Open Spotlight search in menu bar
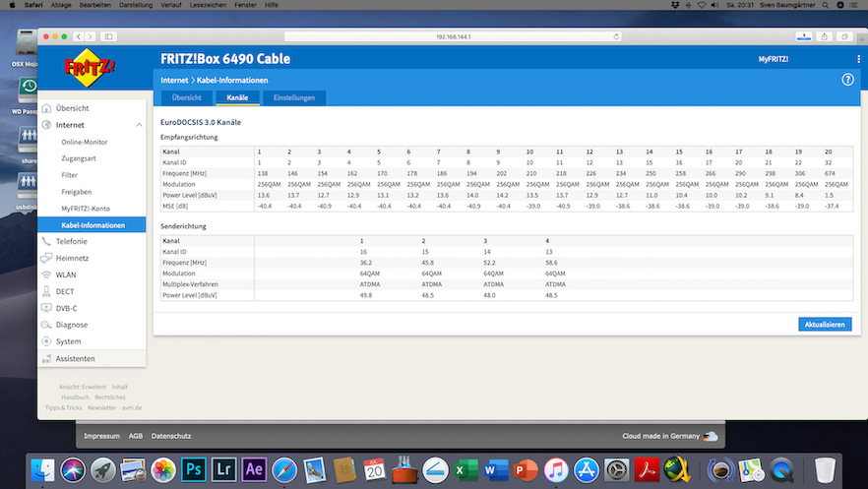 click(826, 5)
